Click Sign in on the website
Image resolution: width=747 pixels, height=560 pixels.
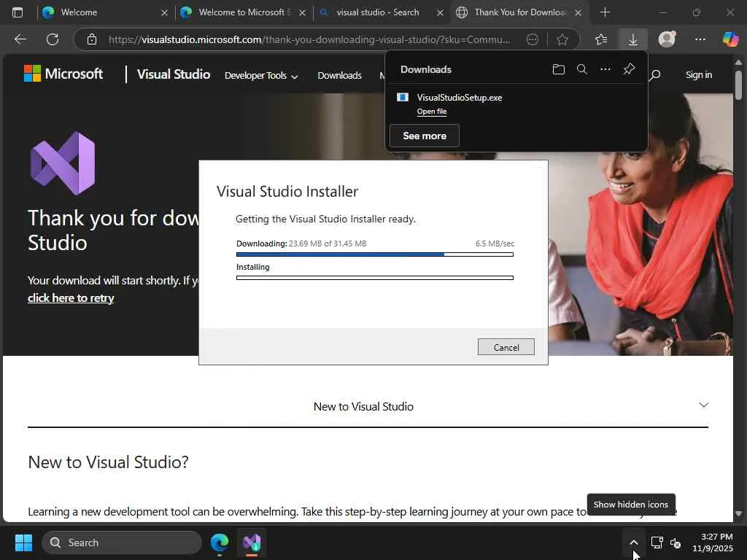699,75
